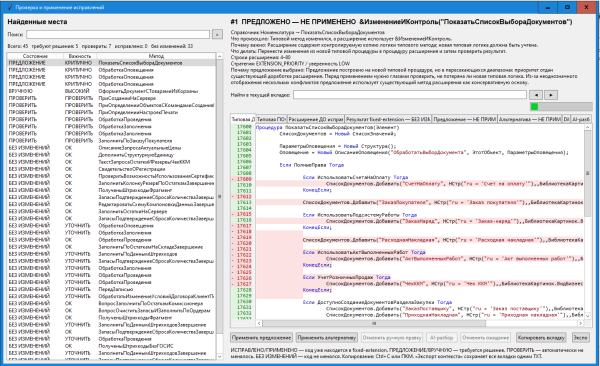Image resolution: width=600 pixels, height=366 pixels.
Task: Switch to the Diff tab
Action: 566,119
